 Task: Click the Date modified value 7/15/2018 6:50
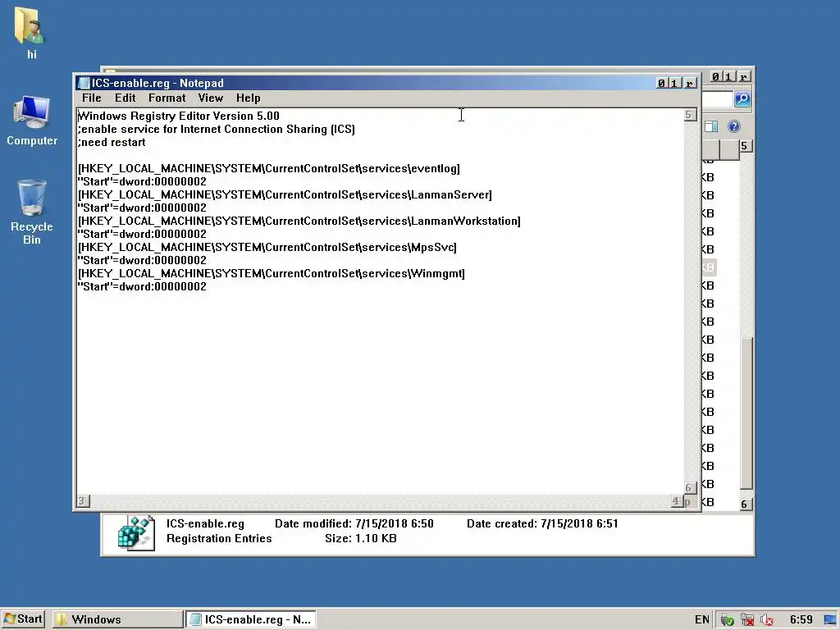pos(395,524)
